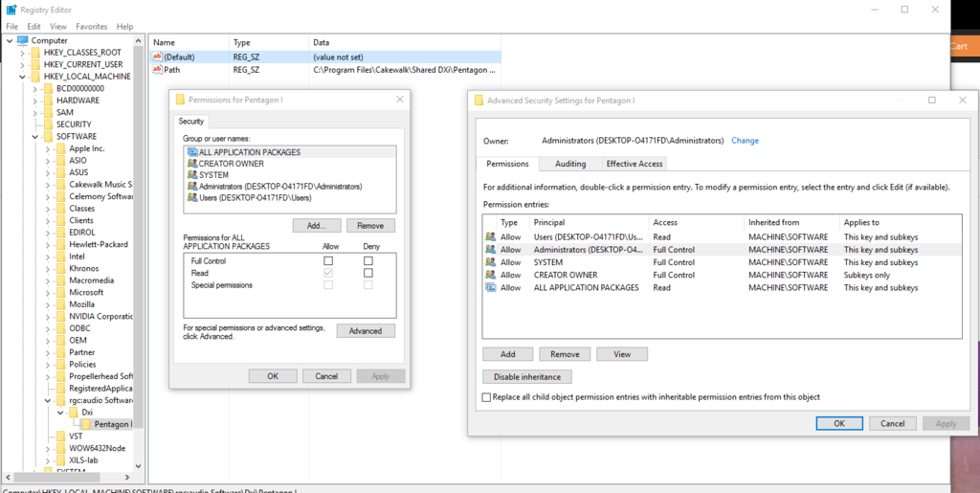This screenshot has width=980, height=493.
Task: Enable Allow checkbox for Full Control
Action: click(x=328, y=261)
